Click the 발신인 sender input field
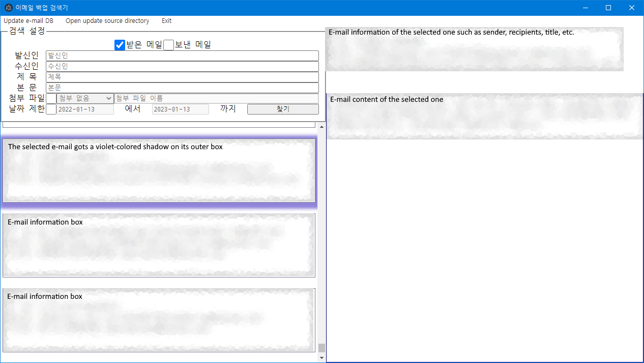644x363 pixels. (182, 55)
